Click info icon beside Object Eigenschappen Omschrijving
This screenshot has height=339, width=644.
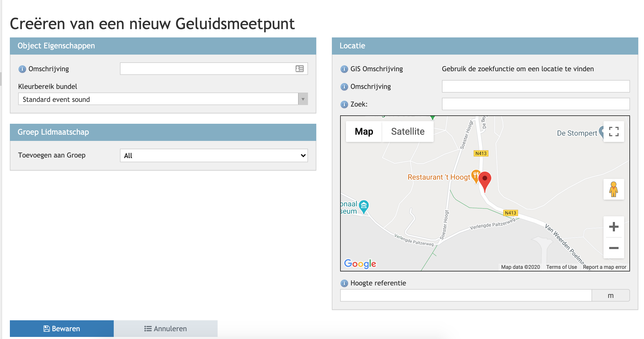pyautogui.click(x=22, y=69)
